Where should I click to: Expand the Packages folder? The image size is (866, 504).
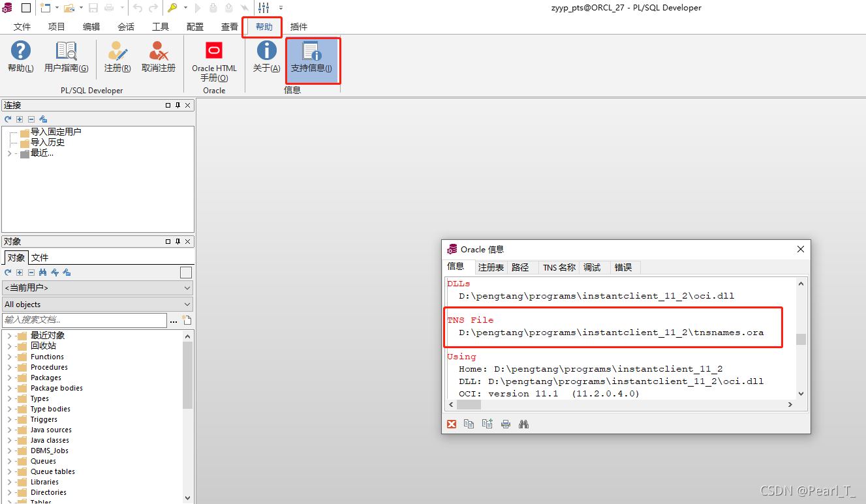tap(9, 378)
